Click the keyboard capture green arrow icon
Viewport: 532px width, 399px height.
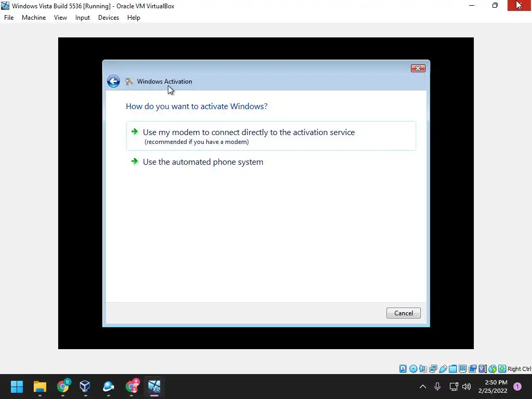pos(502,369)
